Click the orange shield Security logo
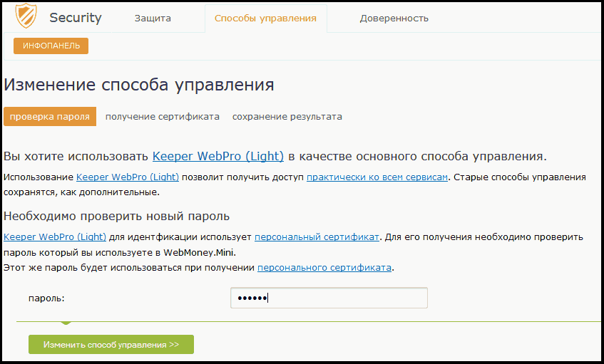Screen dimensions: 604x364 26,16
